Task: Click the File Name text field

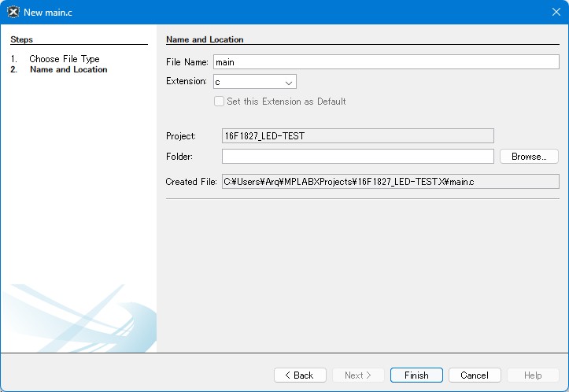Action: pos(386,62)
